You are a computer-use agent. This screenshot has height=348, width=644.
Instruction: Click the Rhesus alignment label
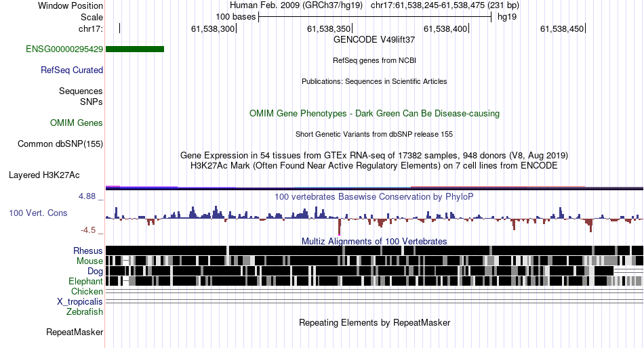point(88,251)
